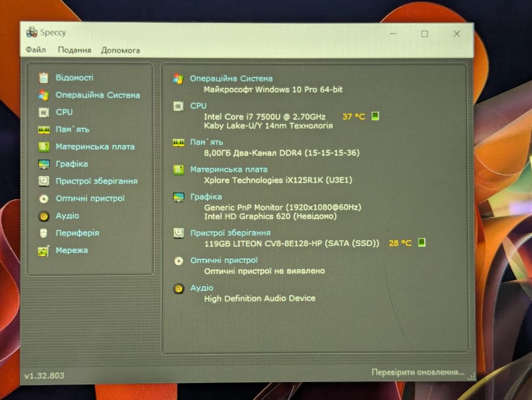
Task: Click 8,00ГБ Два-Канал DDR4 text
Action: (281, 153)
